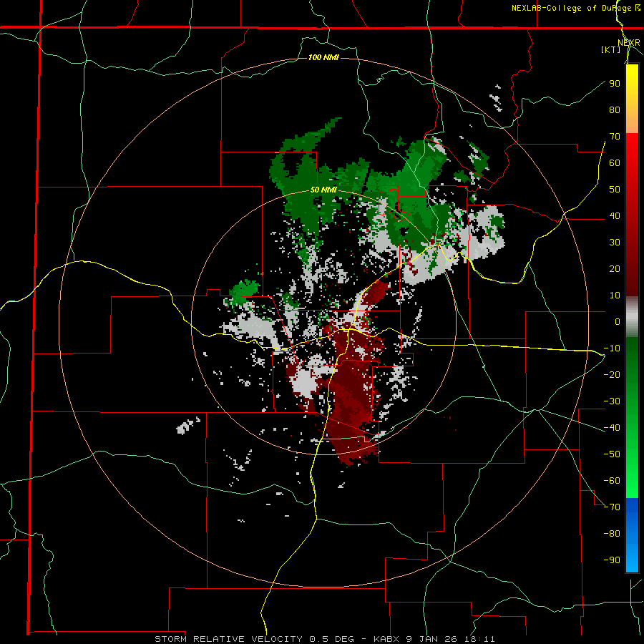The height and width of the screenshot is (644, 644).
Task: Click the 20 knots scale label
Action: pos(615,268)
